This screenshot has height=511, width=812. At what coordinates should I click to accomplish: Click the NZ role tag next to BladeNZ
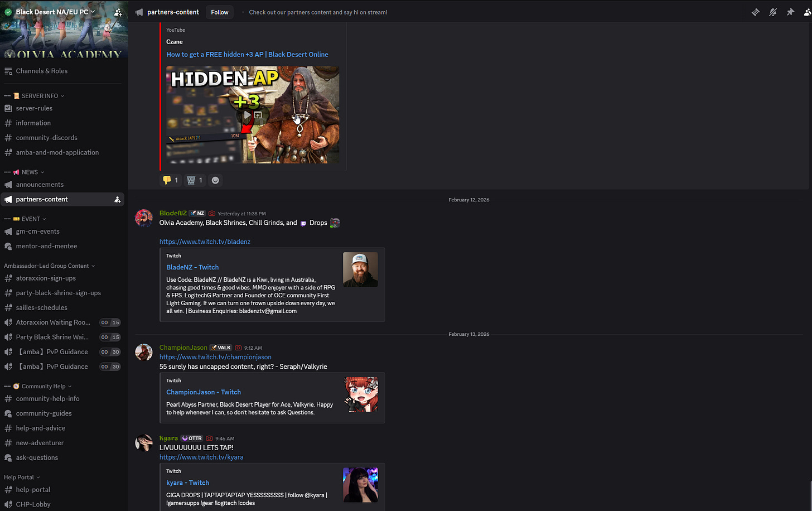(x=197, y=214)
